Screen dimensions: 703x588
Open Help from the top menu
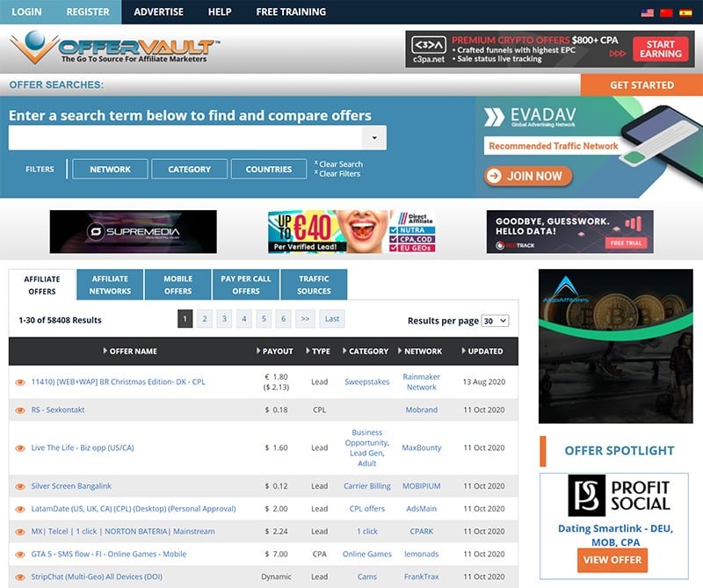click(220, 11)
